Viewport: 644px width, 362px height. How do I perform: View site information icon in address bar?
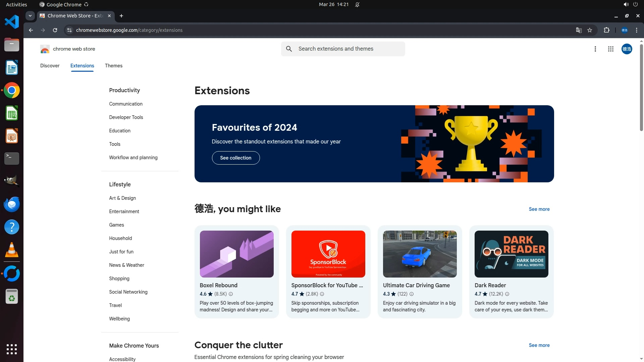[x=69, y=30]
